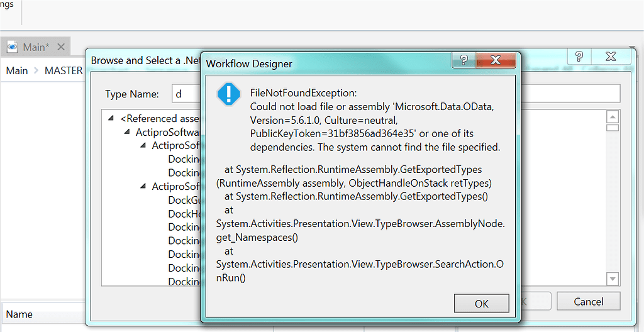Select the DockHo tree entry

[184, 214]
